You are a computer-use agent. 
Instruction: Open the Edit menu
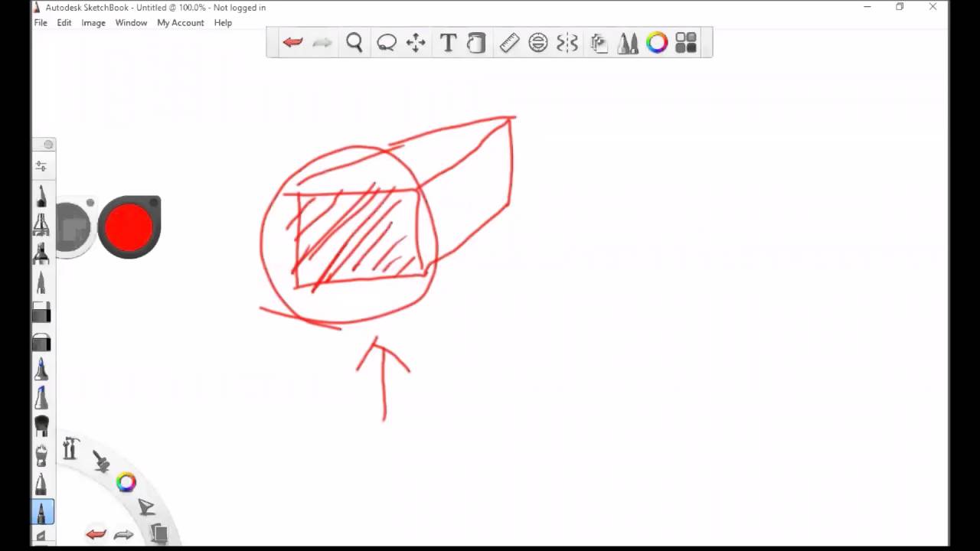pyautogui.click(x=64, y=23)
